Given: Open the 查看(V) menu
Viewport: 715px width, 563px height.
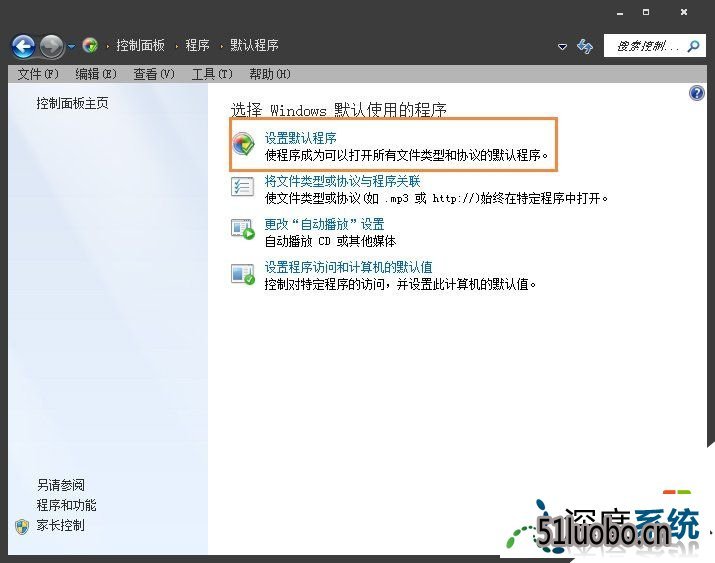Looking at the screenshot, I should pyautogui.click(x=154, y=74).
